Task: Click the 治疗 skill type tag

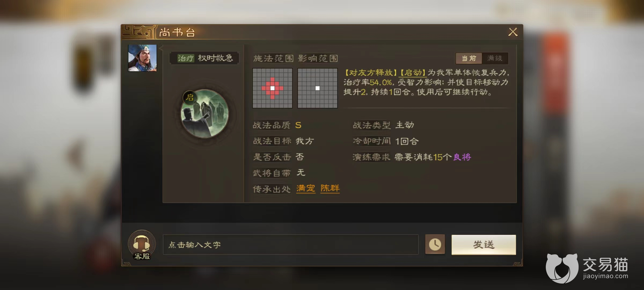Action: tap(185, 58)
